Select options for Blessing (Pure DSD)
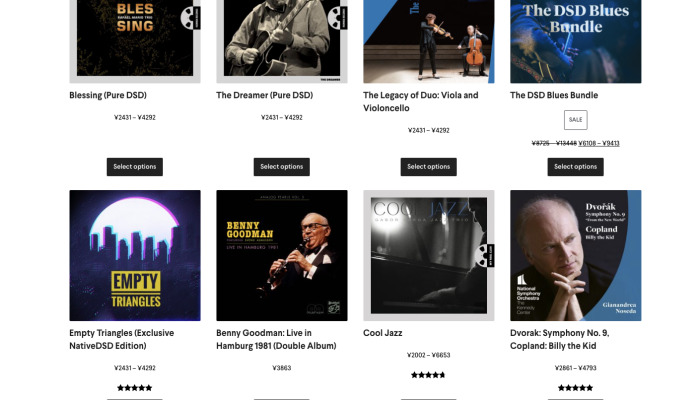 coord(135,167)
